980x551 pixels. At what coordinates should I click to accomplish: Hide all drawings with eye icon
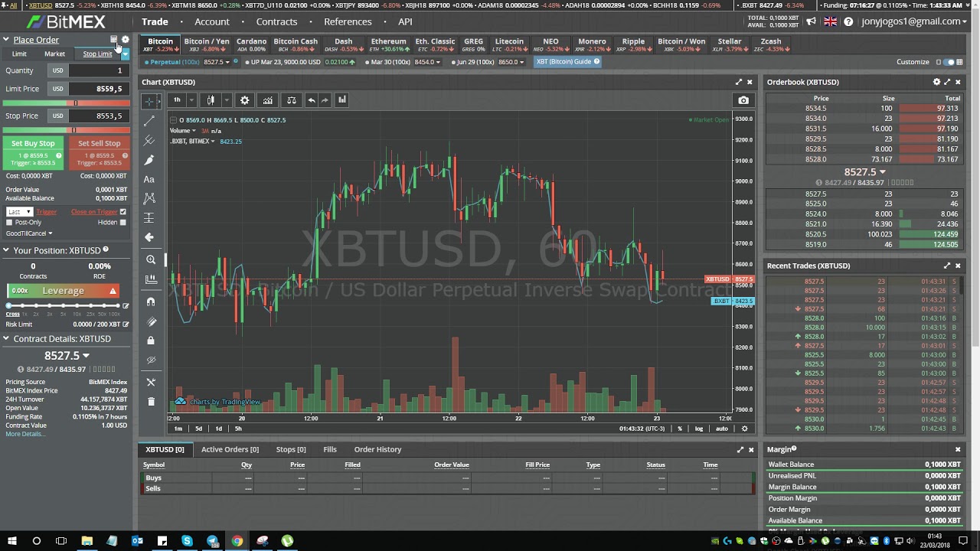tap(151, 360)
